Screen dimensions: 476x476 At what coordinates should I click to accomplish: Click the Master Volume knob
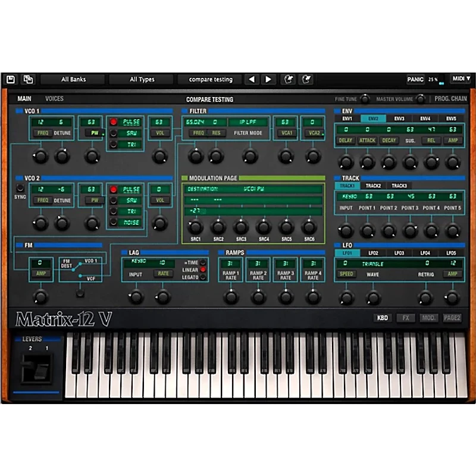(421, 99)
